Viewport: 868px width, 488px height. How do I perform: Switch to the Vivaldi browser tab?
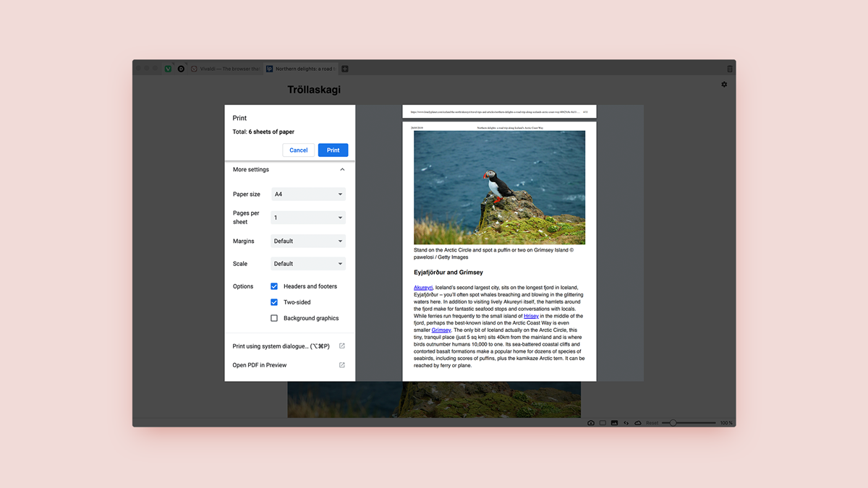coord(225,69)
